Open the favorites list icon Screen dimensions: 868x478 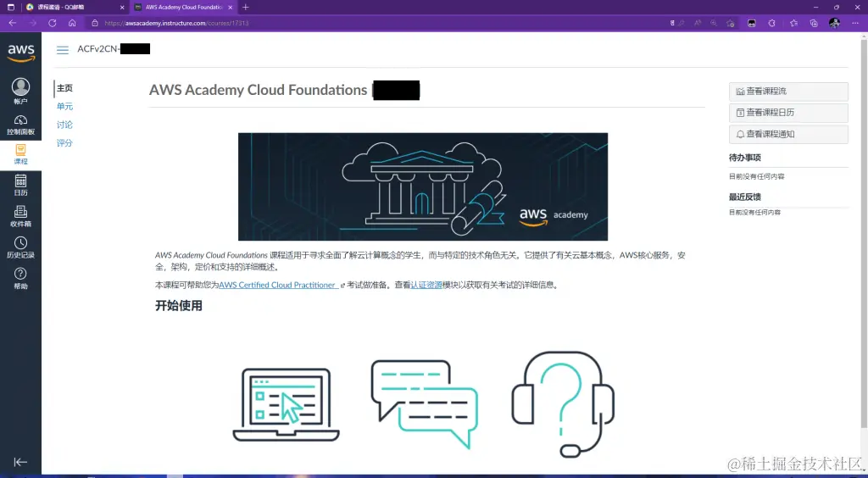coord(793,23)
